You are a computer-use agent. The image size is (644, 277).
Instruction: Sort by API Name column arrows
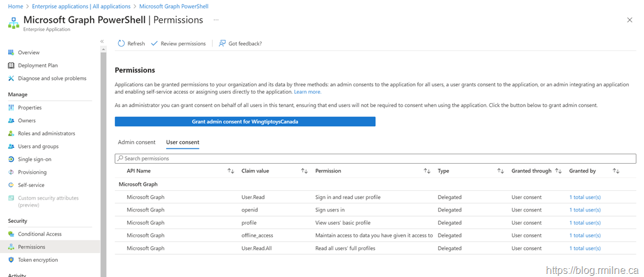[x=231, y=171]
